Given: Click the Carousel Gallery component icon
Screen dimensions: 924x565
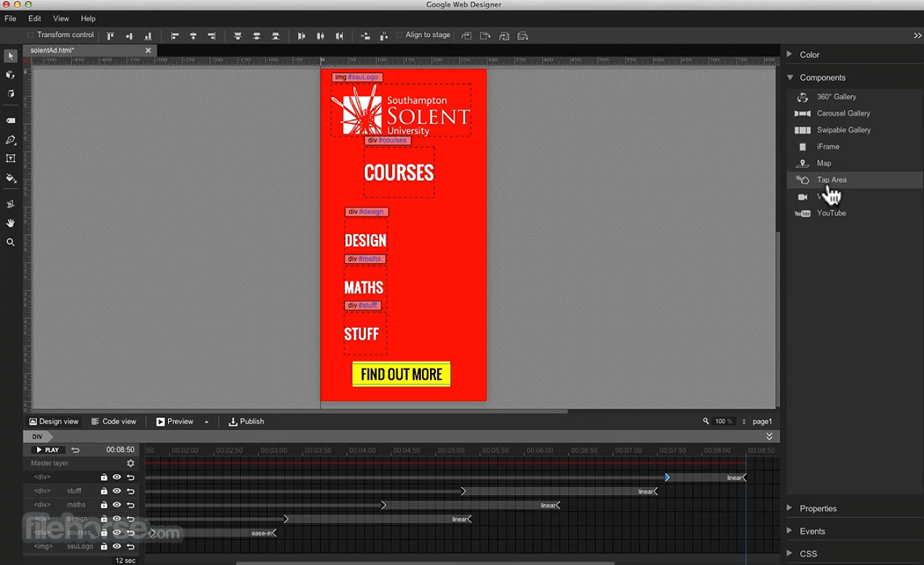Looking at the screenshot, I should tap(802, 113).
